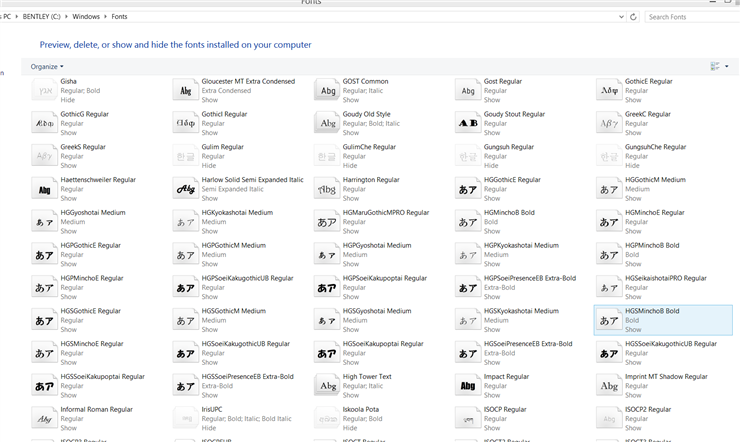
Task: Select the HGPKyokashotai Medium font thumbnail
Action: pos(468,254)
